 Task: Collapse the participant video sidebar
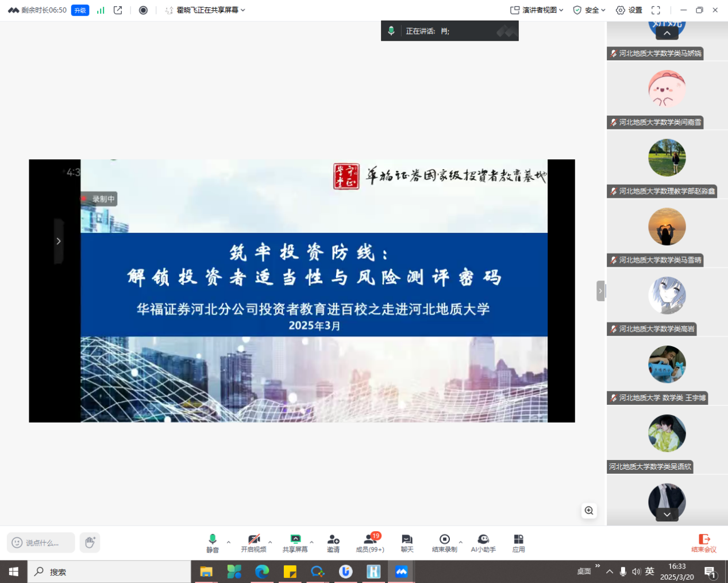(x=600, y=291)
